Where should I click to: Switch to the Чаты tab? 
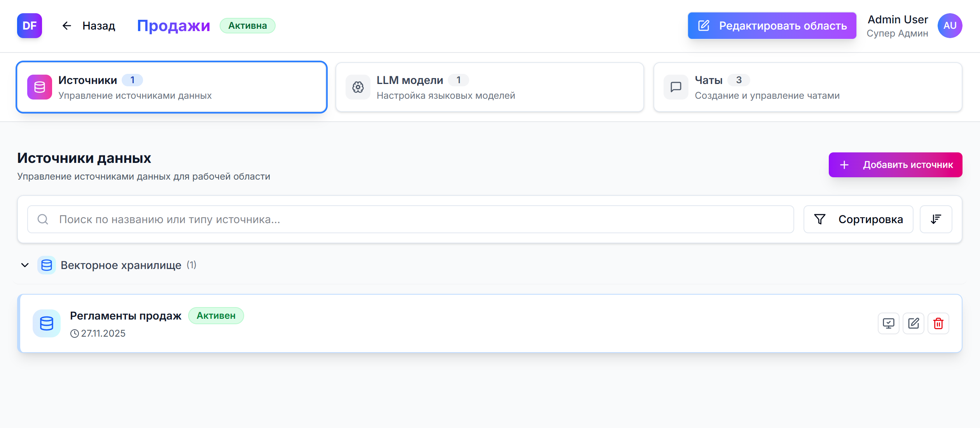(807, 87)
